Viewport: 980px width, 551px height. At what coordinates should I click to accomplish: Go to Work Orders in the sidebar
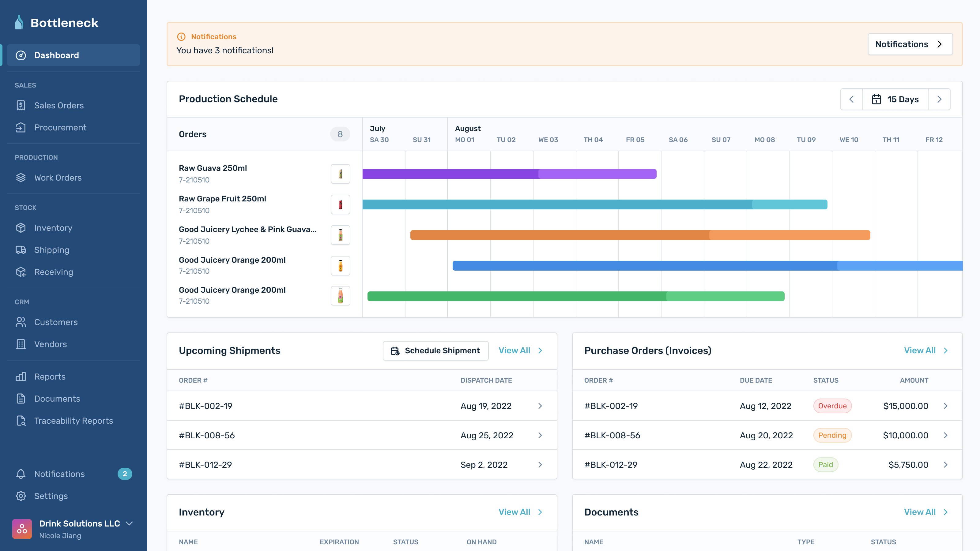58,178
